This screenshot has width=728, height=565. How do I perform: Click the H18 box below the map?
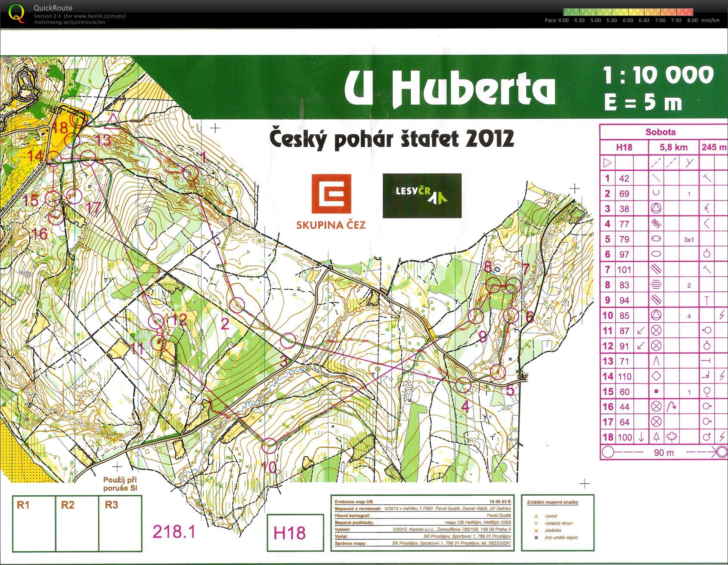[x=295, y=533]
